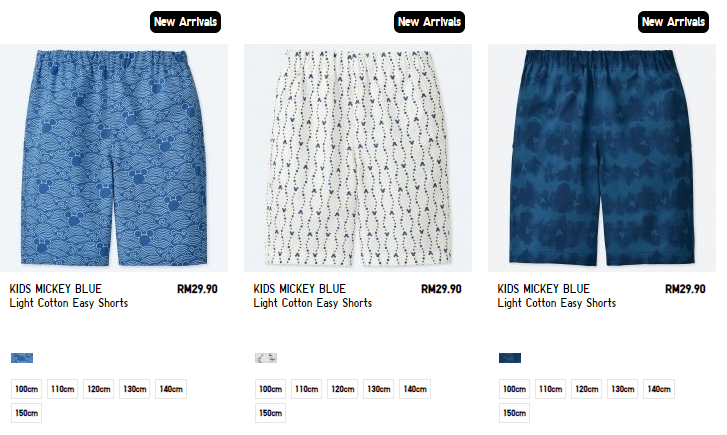This screenshot has width=727, height=435.
Task: Choose 150cm size for dark tie-dye shorts
Action: [514, 413]
